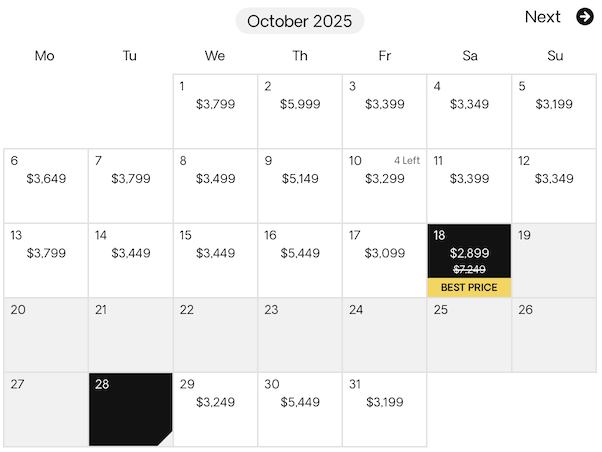
Task: Select October 13 at $3,799
Action: (46, 260)
